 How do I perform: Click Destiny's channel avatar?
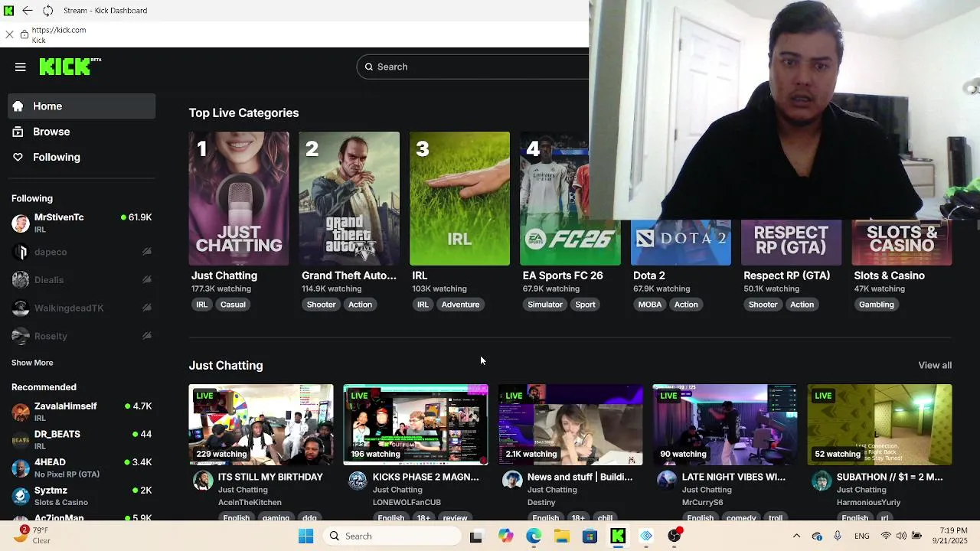[512, 481]
